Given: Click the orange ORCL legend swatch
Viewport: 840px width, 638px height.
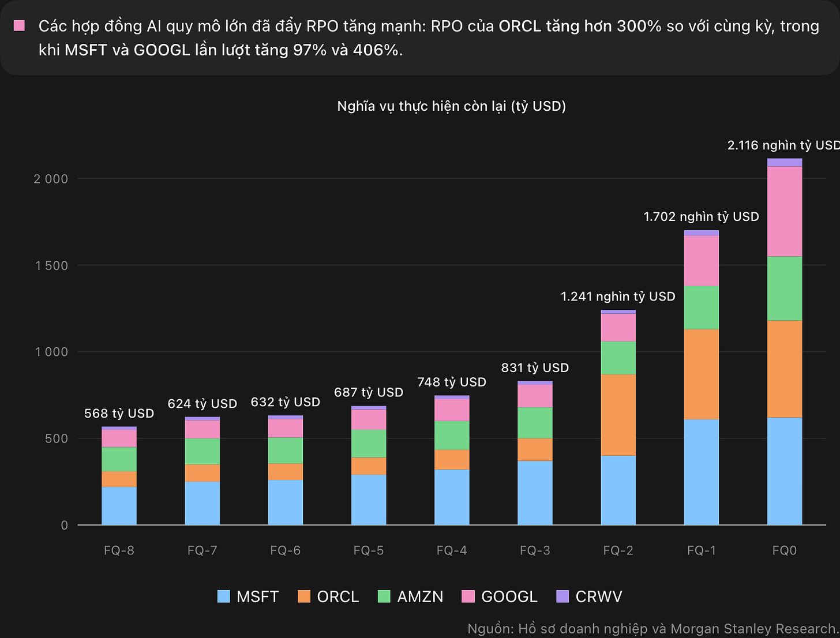Looking at the screenshot, I should 304,596.
